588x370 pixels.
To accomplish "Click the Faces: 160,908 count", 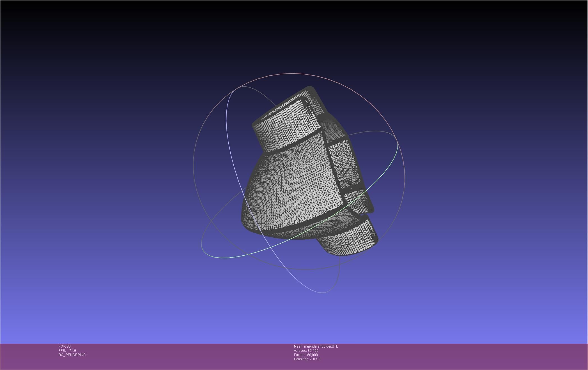I will (x=306, y=355).
